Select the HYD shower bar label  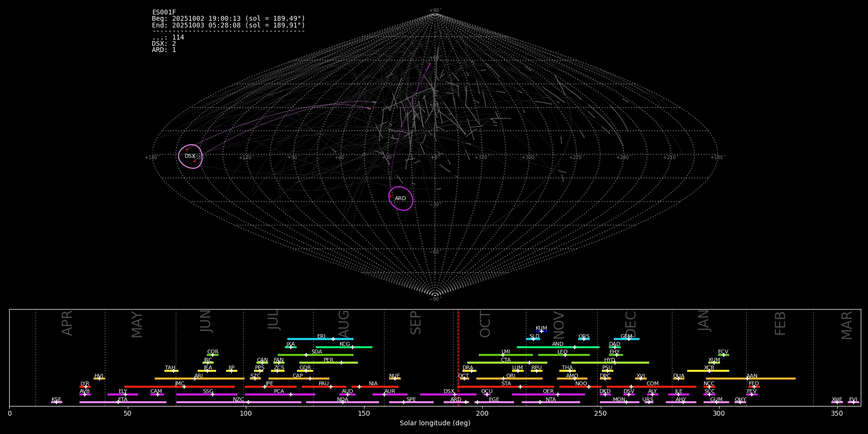tap(610, 360)
